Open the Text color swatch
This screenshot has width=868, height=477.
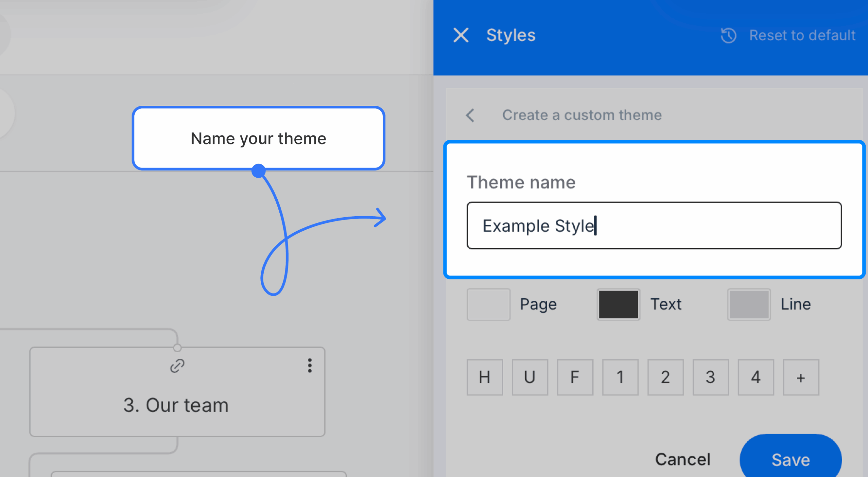point(618,304)
